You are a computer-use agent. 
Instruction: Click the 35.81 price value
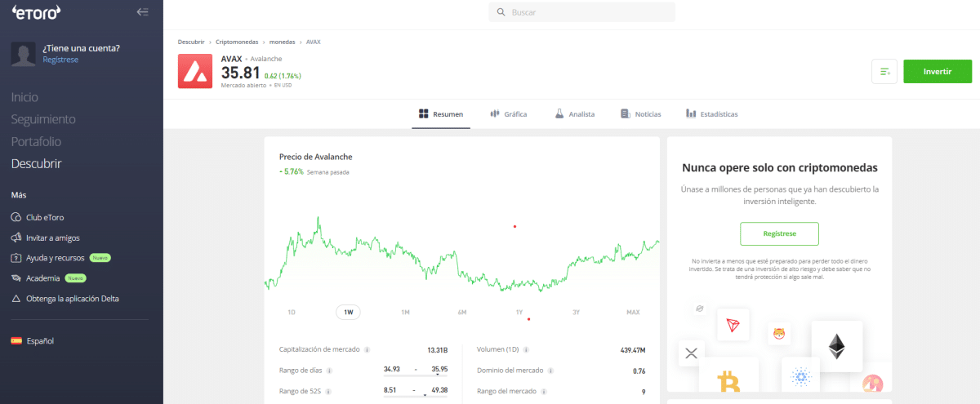(240, 74)
